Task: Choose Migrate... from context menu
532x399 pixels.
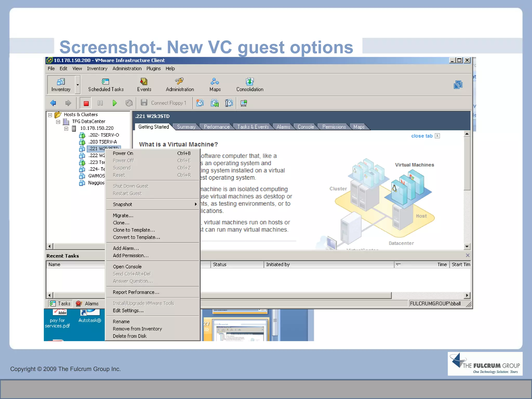Action: 153,215
